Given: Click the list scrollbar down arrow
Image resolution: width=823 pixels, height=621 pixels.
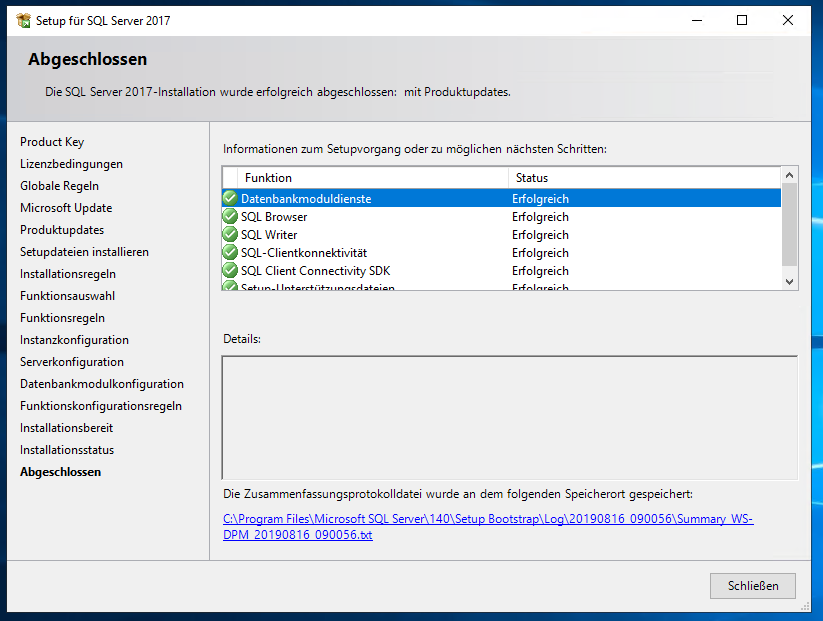Looking at the screenshot, I should pyautogui.click(x=789, y=282).
